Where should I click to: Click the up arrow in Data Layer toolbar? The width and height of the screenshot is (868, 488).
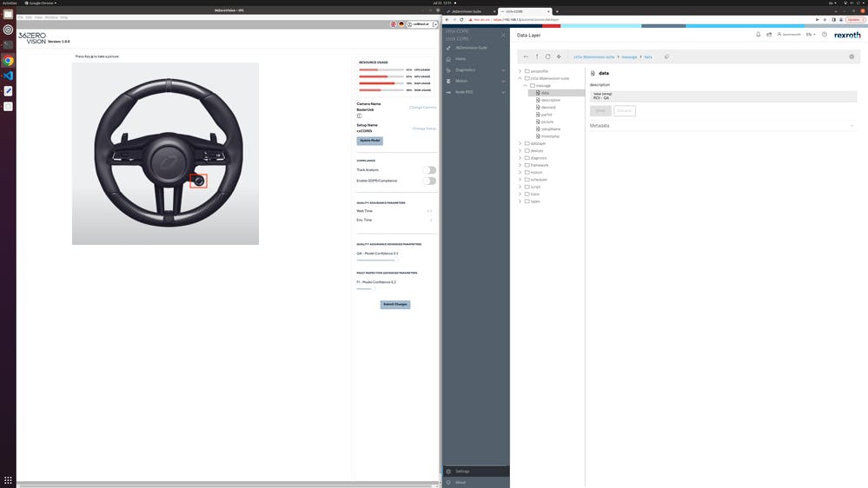[537, 56]
